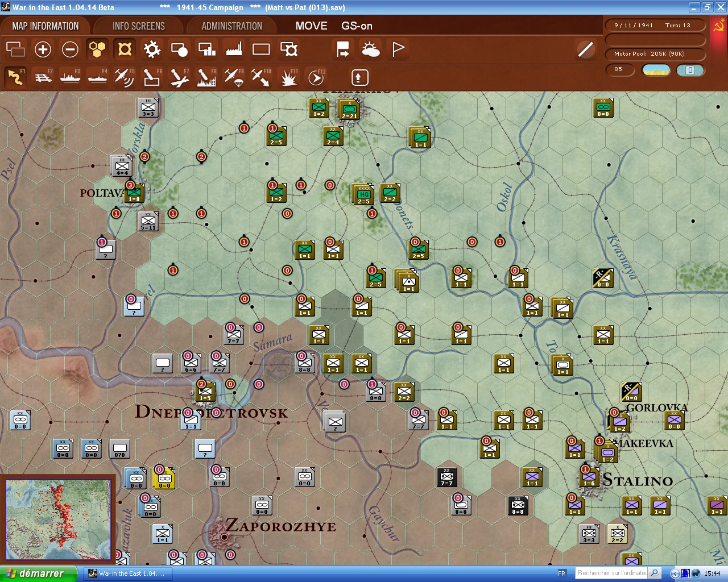Screen dimensions: 728x582
Task: Switch to the INFO SCREENS tab
Action: click(x=138, y=26)
